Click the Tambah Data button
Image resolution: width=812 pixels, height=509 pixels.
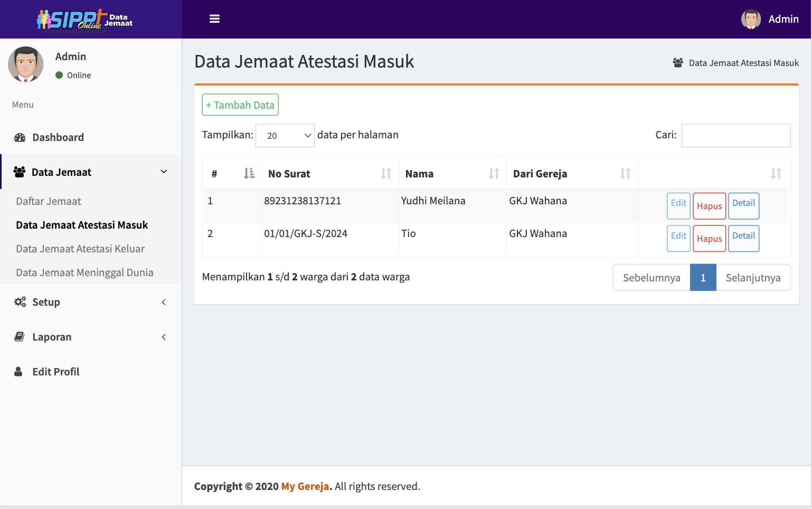[x=240, y=105]
